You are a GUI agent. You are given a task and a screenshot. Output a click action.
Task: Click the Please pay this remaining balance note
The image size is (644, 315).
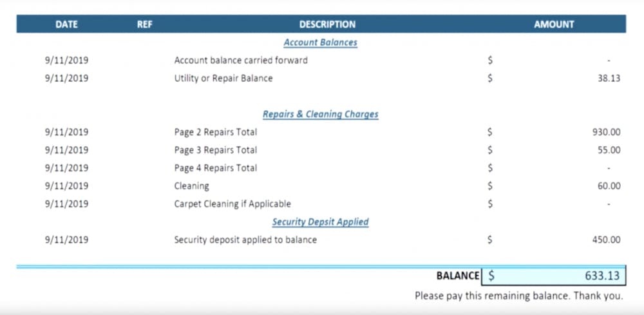518,296
